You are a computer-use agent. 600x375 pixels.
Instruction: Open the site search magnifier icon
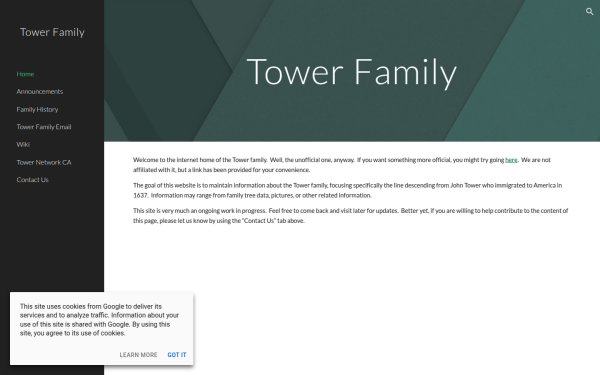pos(589,11)
